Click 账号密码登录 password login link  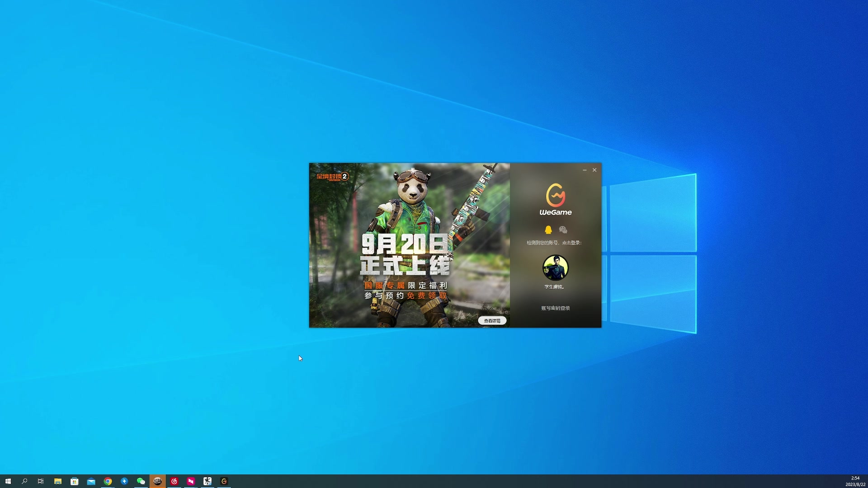(x=555, y=308)
